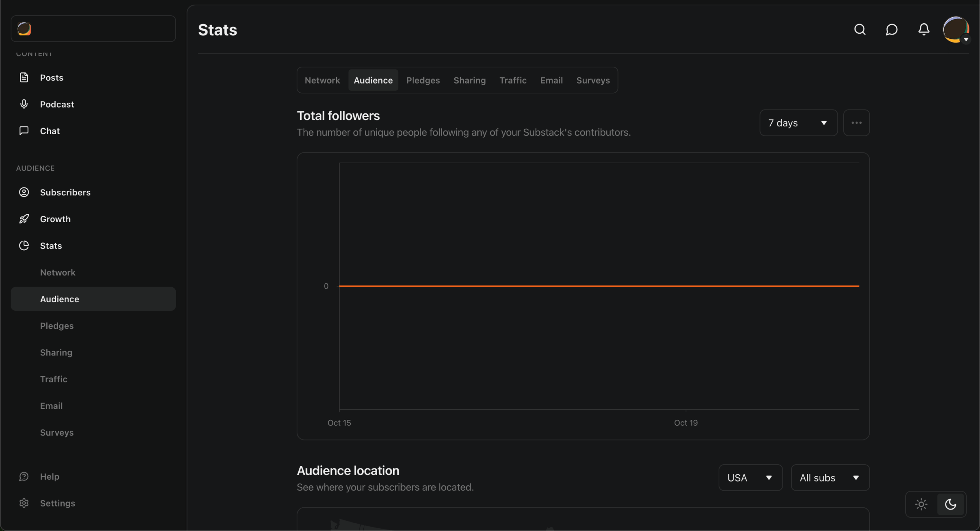Open Subscribers from the sidebar
This screenshot has width=980, height=531.
coord(65,192)
